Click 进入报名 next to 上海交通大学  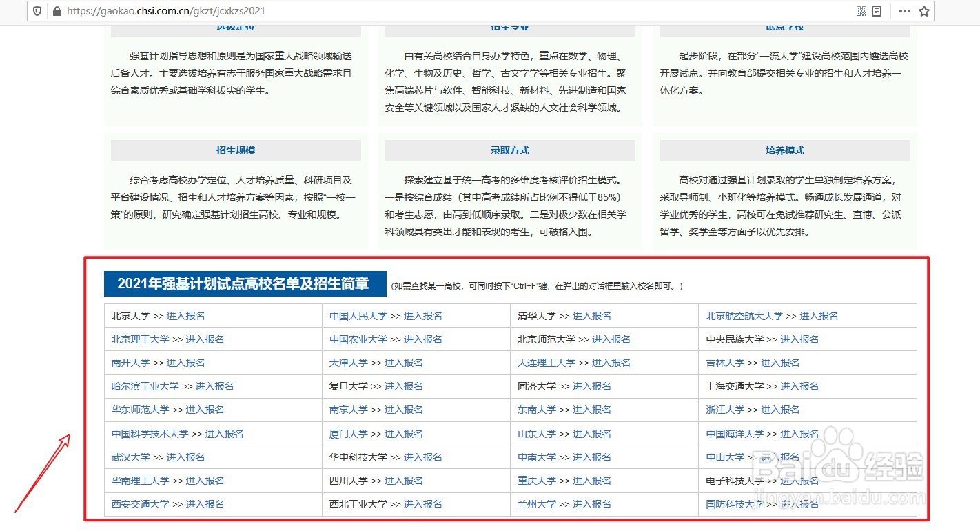[799, 386]
